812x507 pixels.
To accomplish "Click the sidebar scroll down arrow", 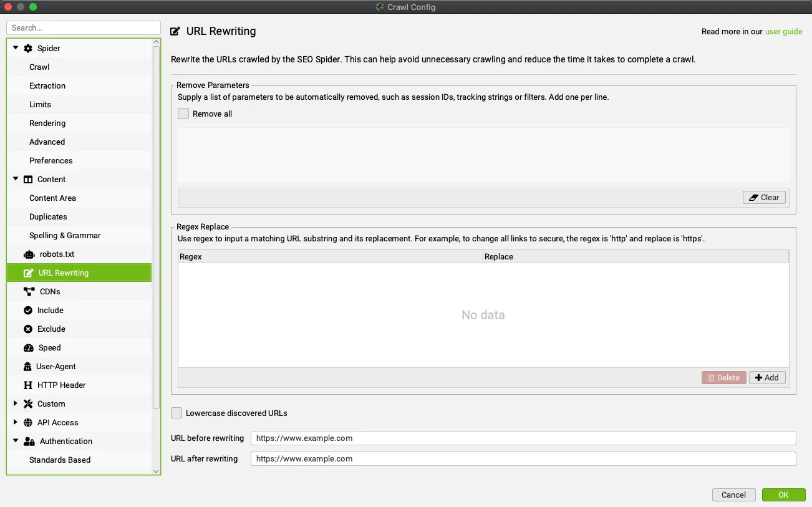I will pos(157,471).
